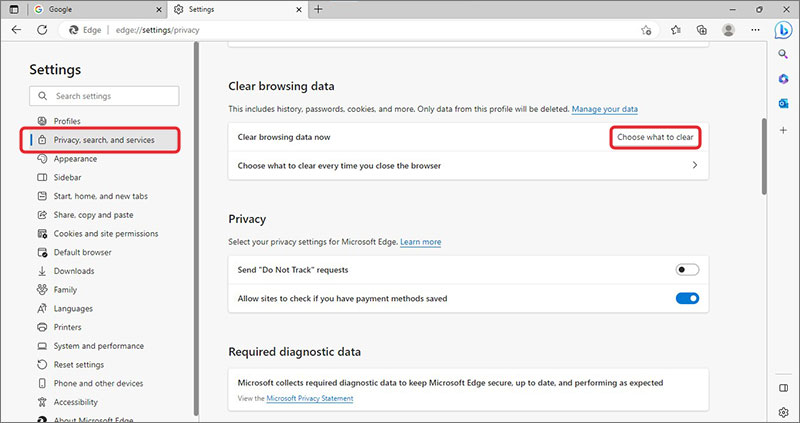Go back using the back arrow
Viewport: 800px width, 423px height.
[16, 30]
